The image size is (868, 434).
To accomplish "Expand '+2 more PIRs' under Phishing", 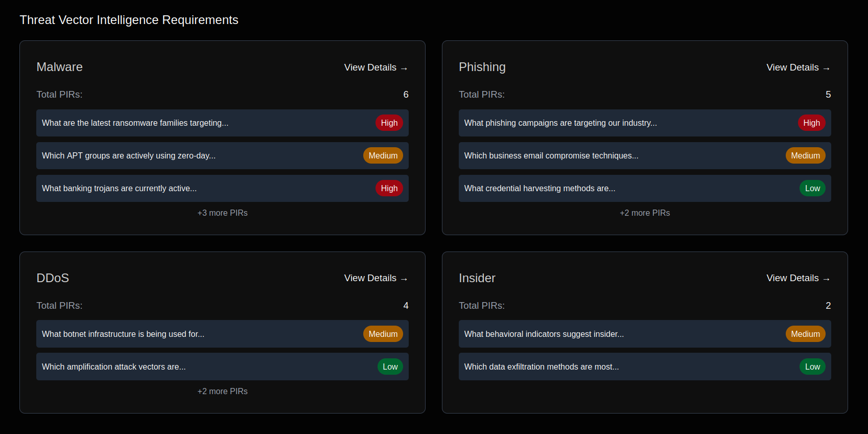I will tap(644, 213).
